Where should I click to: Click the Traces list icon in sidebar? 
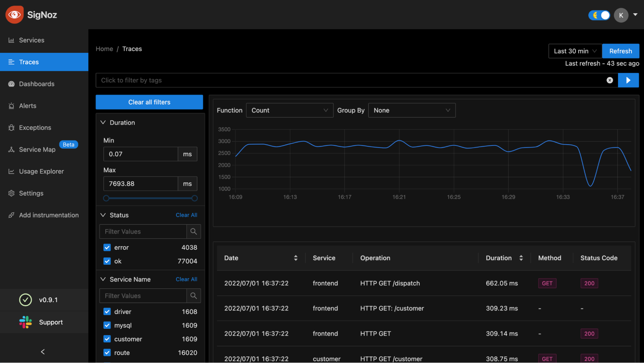pos(11,62)
